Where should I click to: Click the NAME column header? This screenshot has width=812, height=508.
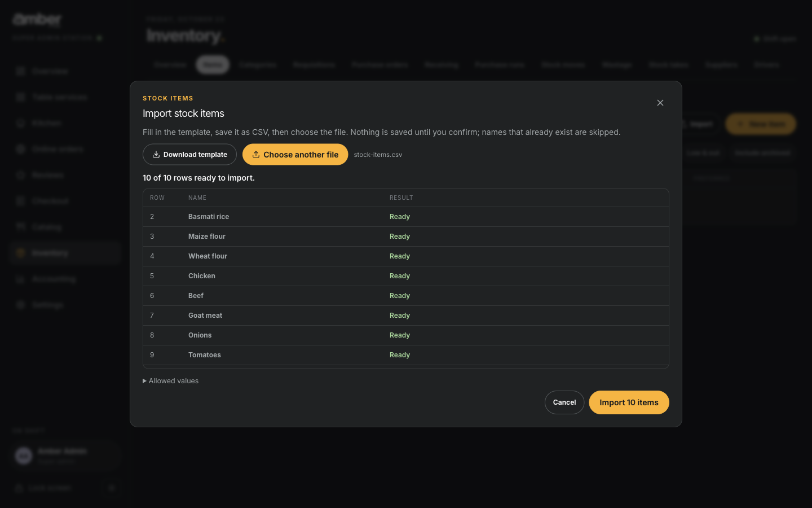pyautogui.click(x=197, y=198)
